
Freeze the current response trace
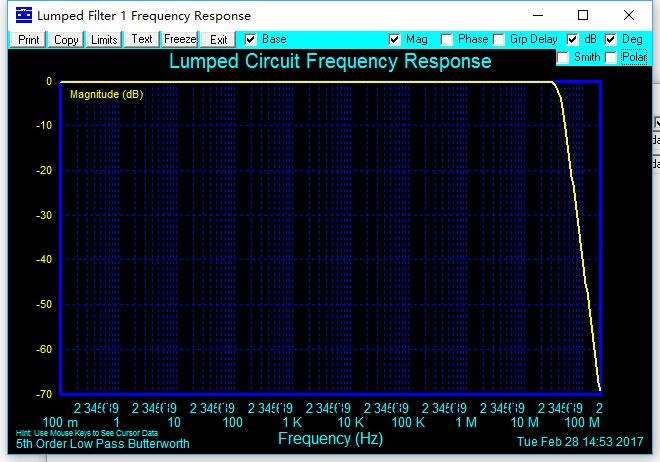pos(180,40)
